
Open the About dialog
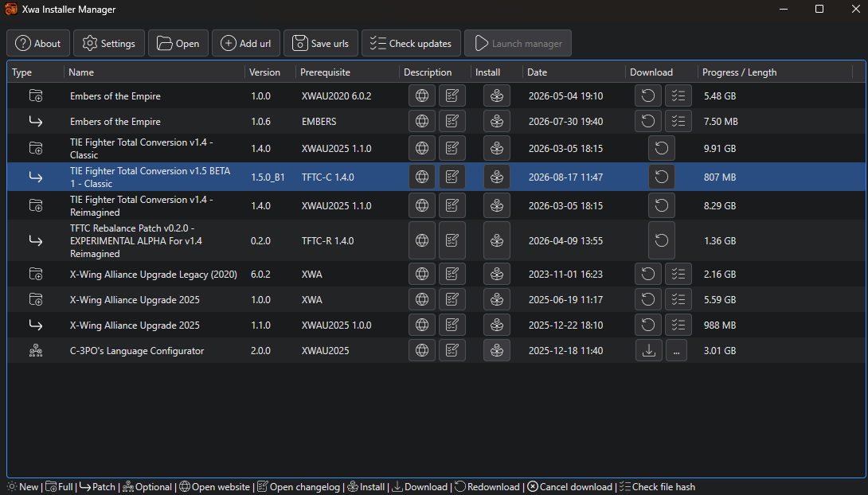tap(38, 43)
